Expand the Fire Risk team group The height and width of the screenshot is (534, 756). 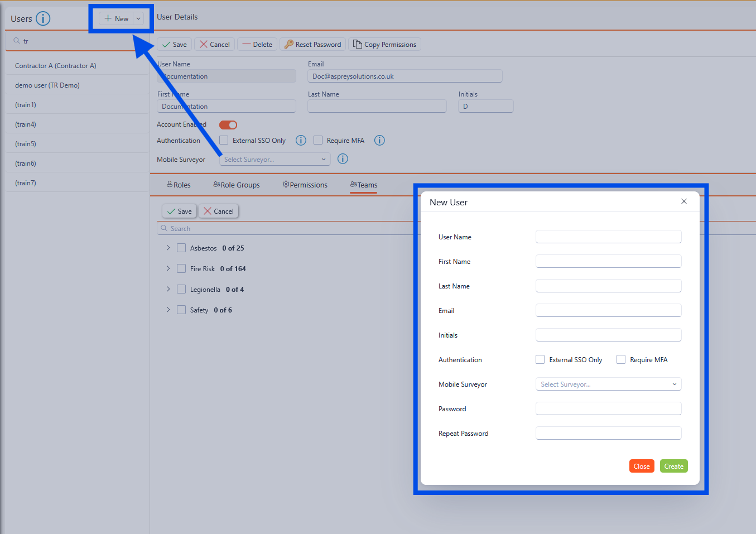(x=168, y=268)
